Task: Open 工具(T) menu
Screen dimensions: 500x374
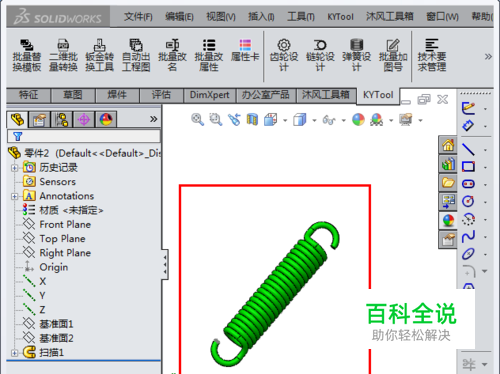Action: pyautogui.click(x=301, y=16)
